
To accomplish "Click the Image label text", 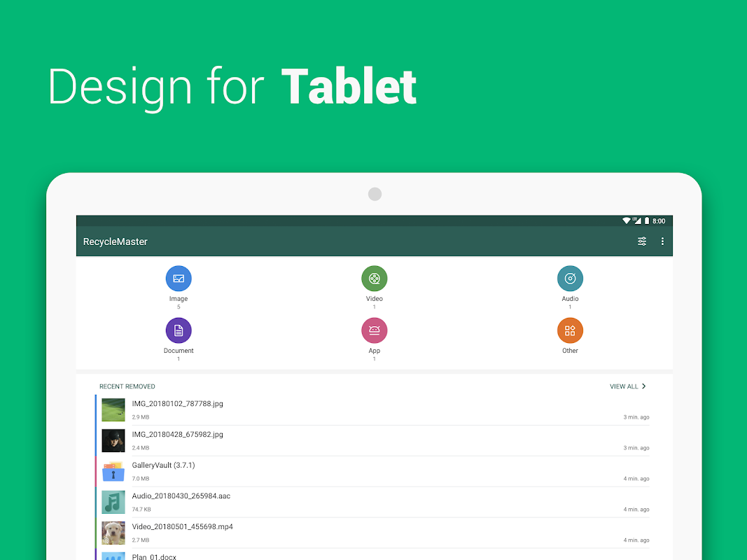I will [179, 299].
